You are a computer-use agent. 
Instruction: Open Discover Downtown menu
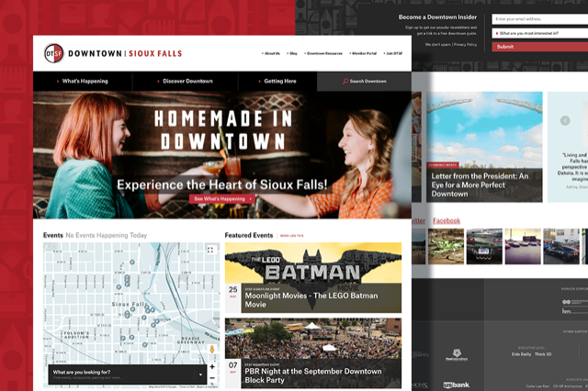[x=186, y=81]
